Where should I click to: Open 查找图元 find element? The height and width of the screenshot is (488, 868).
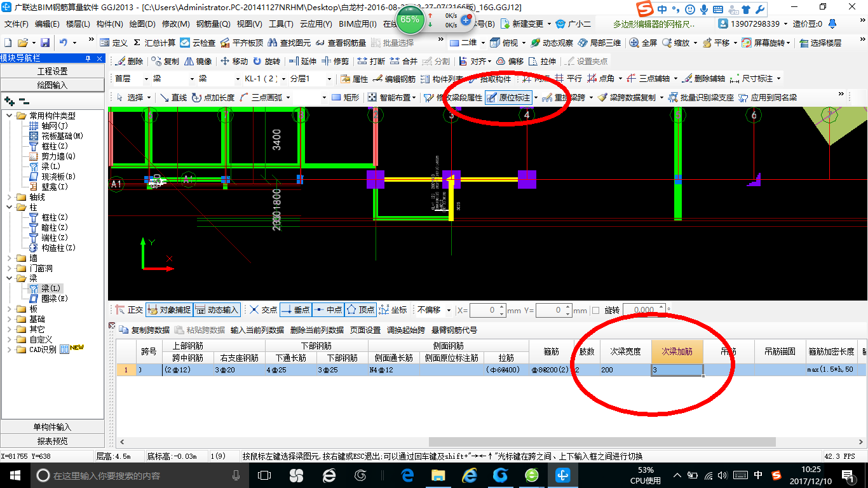(x=289, y=43)
